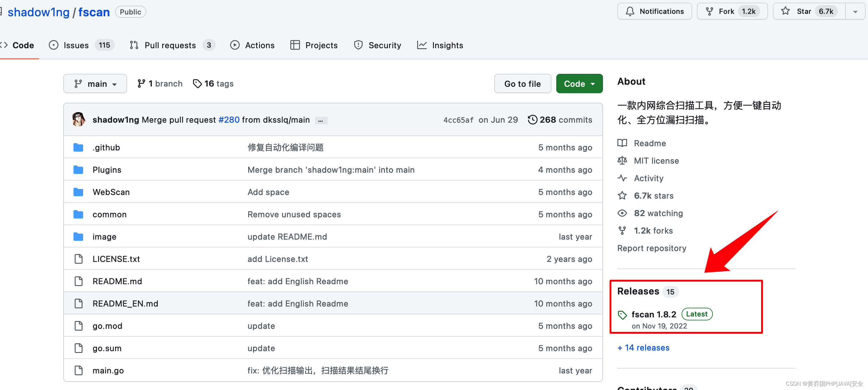Viewport: 868px width, 390px height.
Task: Open the Issues tab
Action: (x=81, y=45)
